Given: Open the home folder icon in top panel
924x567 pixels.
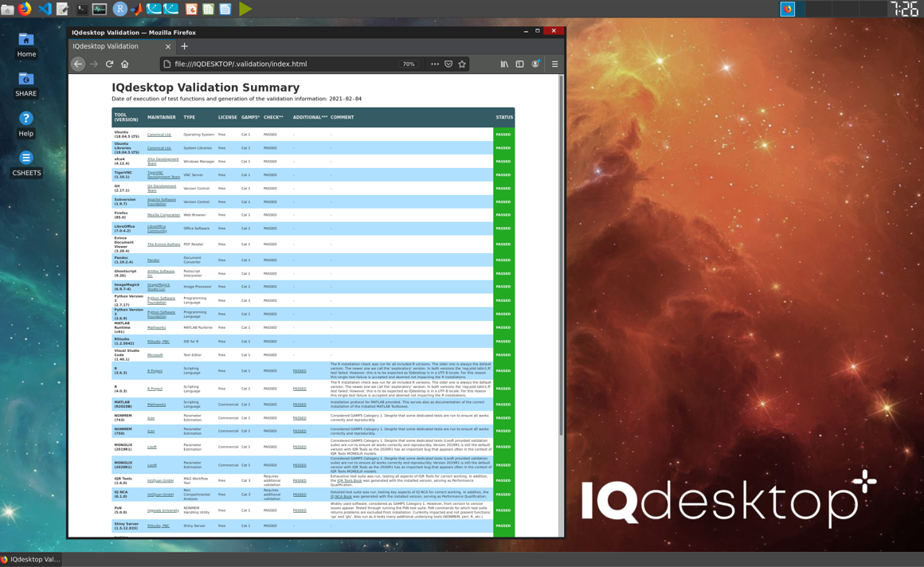Looking at the screenshot, I should click(7, 9).
